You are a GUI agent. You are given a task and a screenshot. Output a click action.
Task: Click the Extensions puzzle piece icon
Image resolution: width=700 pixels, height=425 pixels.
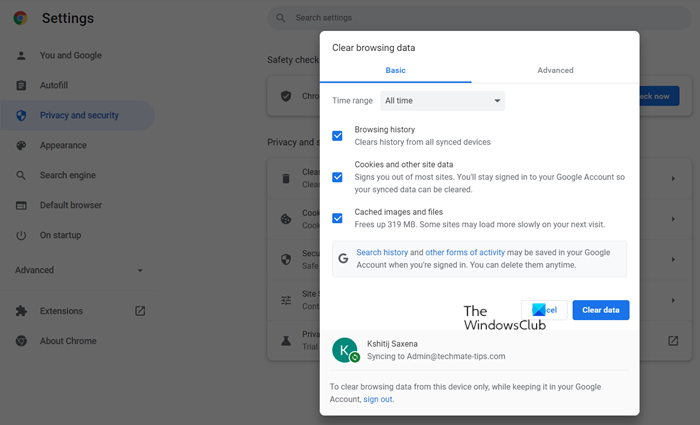(21, 311)
